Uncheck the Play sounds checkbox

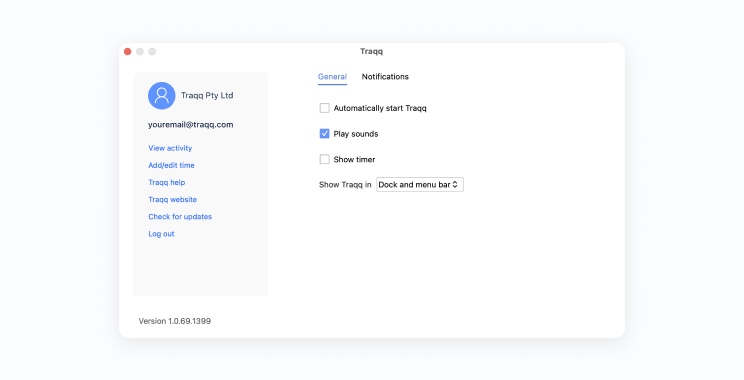coord(325,134)
